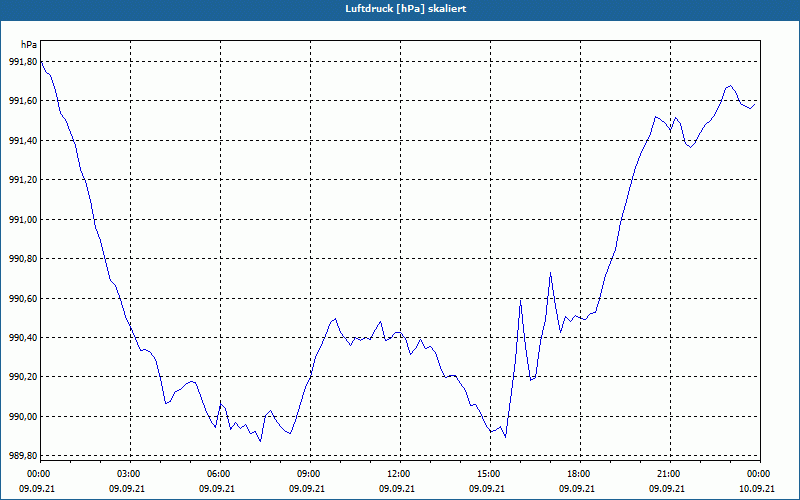Click the 991,00 y-axis value
Viewport: 800px width, 500px height.
pyautogui.click(x=23, y=219)
